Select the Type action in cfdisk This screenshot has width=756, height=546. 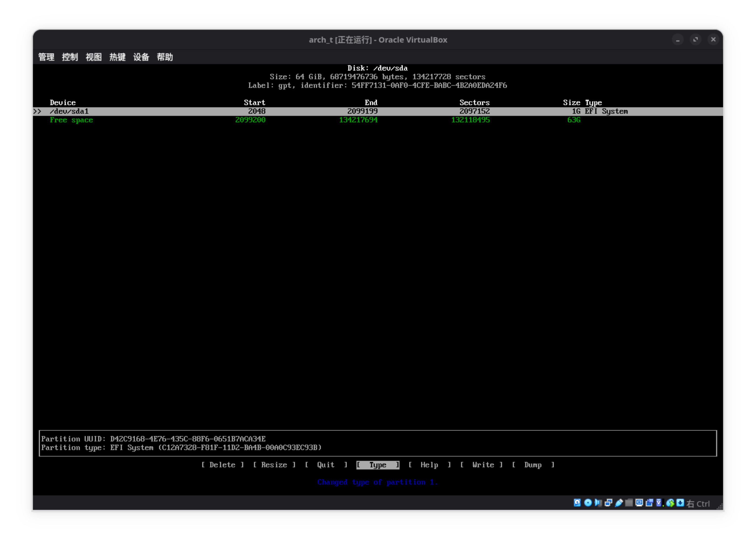tap(377, 465)
